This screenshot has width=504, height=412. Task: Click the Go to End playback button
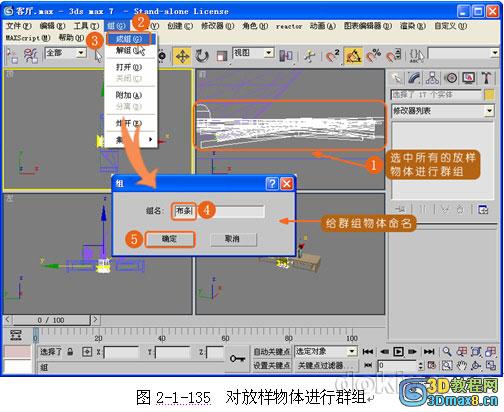coord(429,351)
